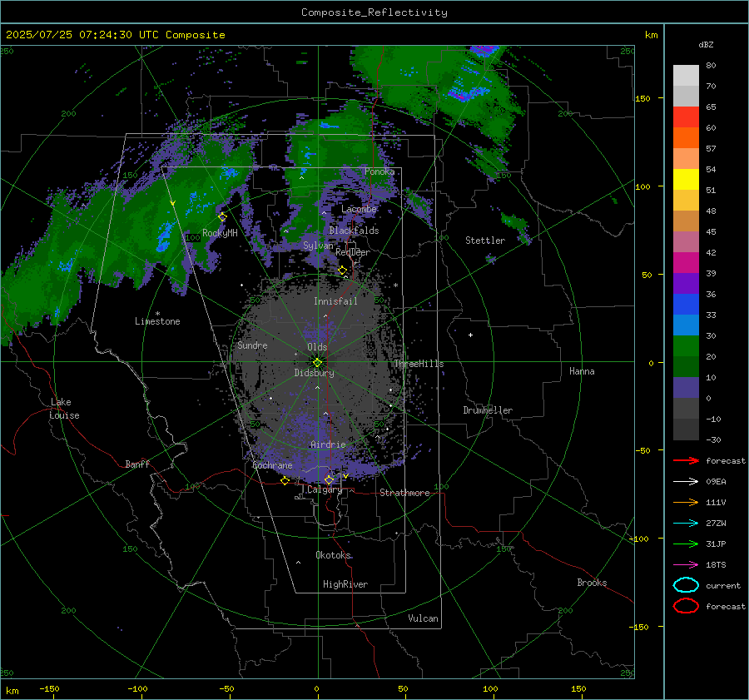Screen dimensions: 749x700
Task: Click the Brooks label
Action: [x=592, y=583]
